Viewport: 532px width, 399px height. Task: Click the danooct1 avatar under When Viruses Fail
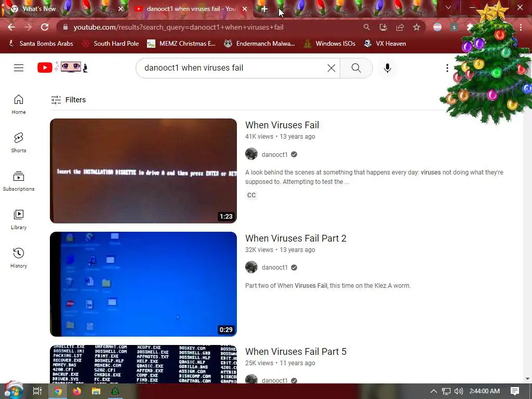[x=251, y=154]
